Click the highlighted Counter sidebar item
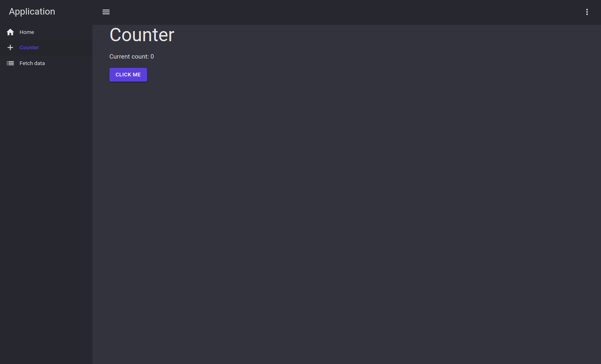 [29, 47]
